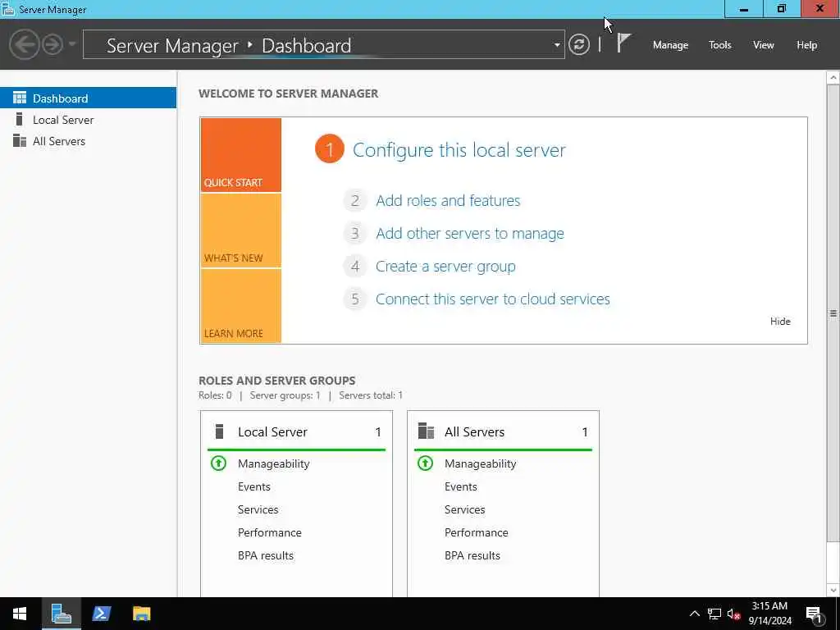Image resolution: width=840 pixels, height=630 pixels.
Task: Select the What's New tile
Action: click(x=240, y=231)
